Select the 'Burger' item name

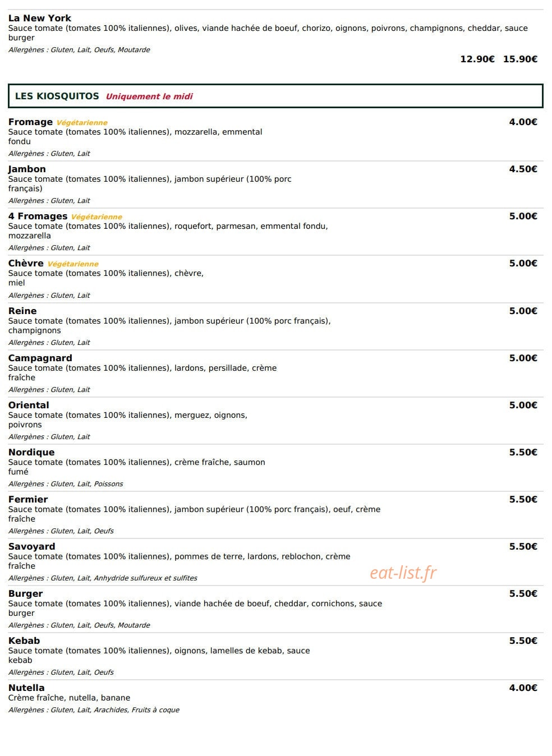pyautogui.click(x=25, y=593)
